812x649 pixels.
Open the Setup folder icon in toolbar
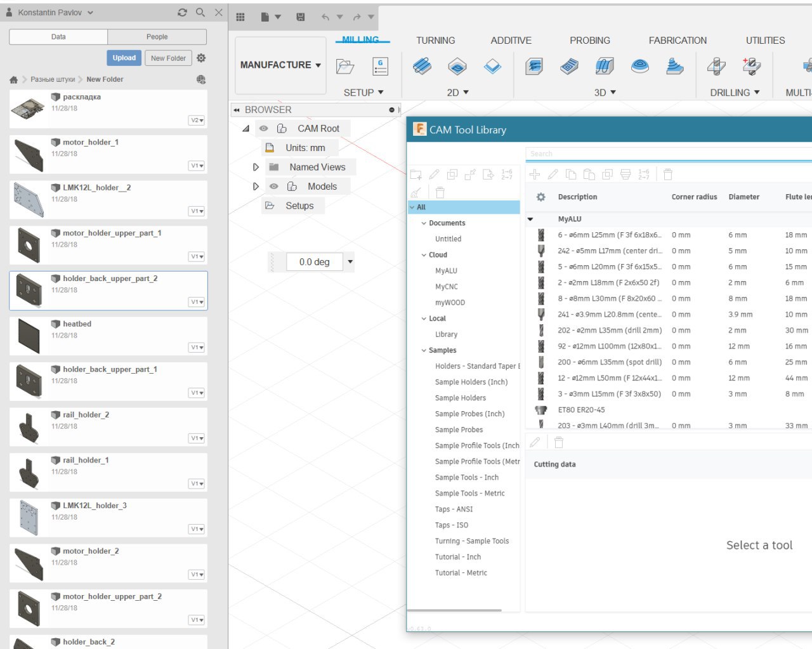[x=345, y=66]
